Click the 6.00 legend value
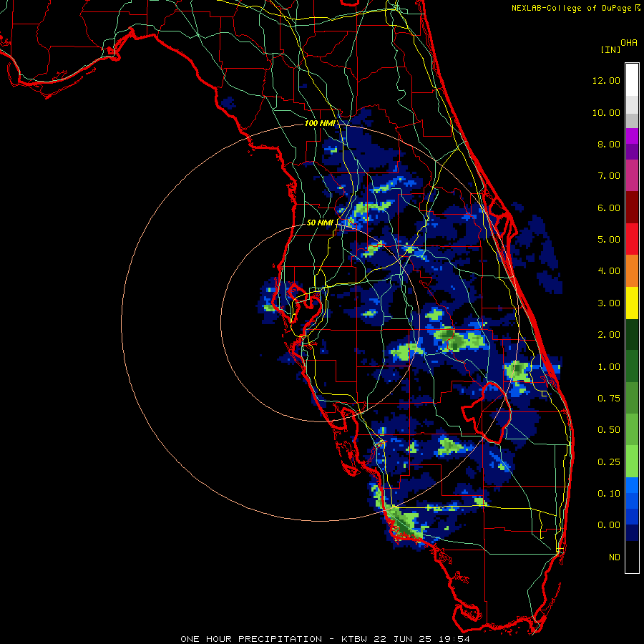Image resolution: width=644 pixels, height=644 pixels. [609, 208]
